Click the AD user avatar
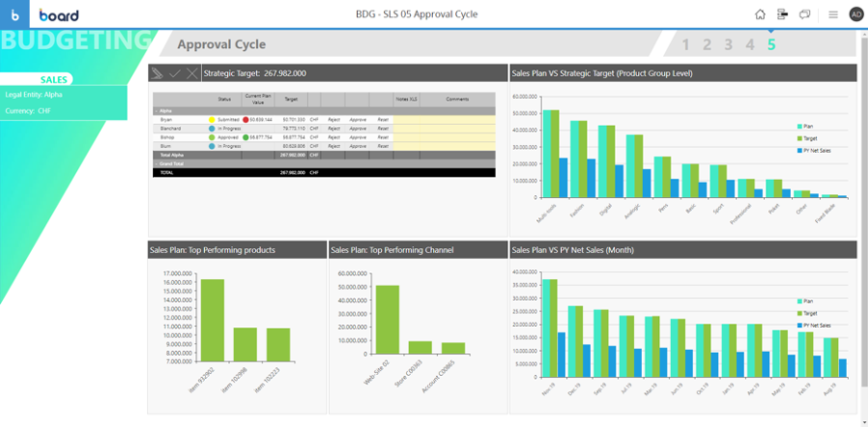 [x=855, y=14]
